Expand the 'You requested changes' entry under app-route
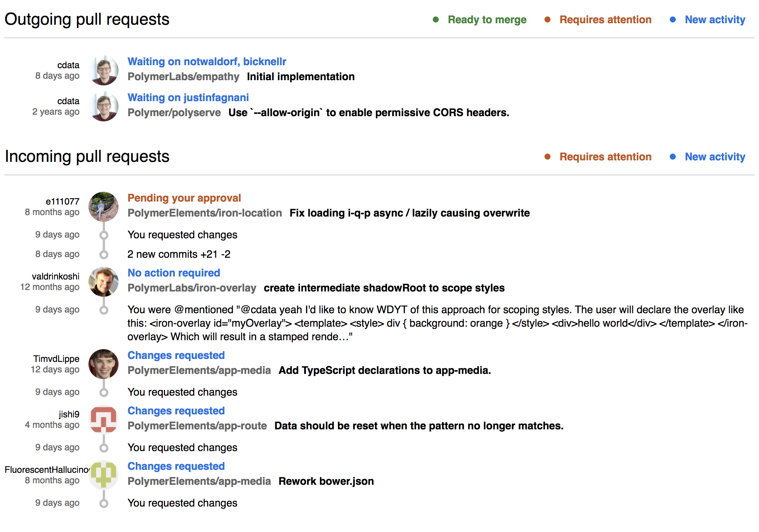 coord(182,447)
